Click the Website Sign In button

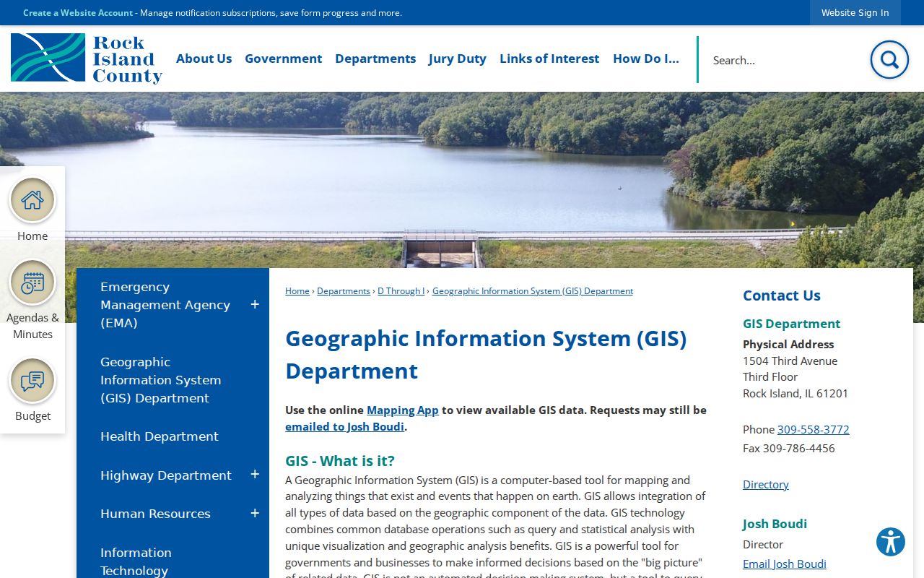(855, 12)
